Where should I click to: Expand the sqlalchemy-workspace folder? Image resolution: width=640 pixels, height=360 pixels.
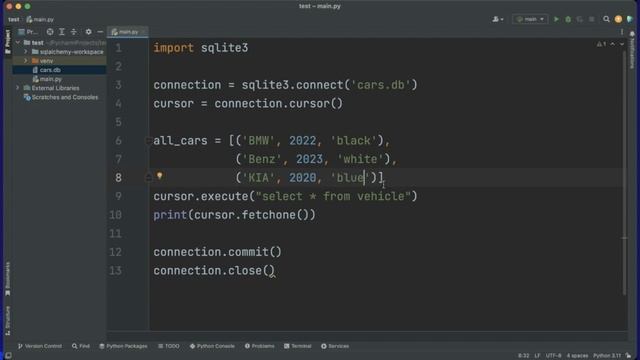tap(26, 52)
